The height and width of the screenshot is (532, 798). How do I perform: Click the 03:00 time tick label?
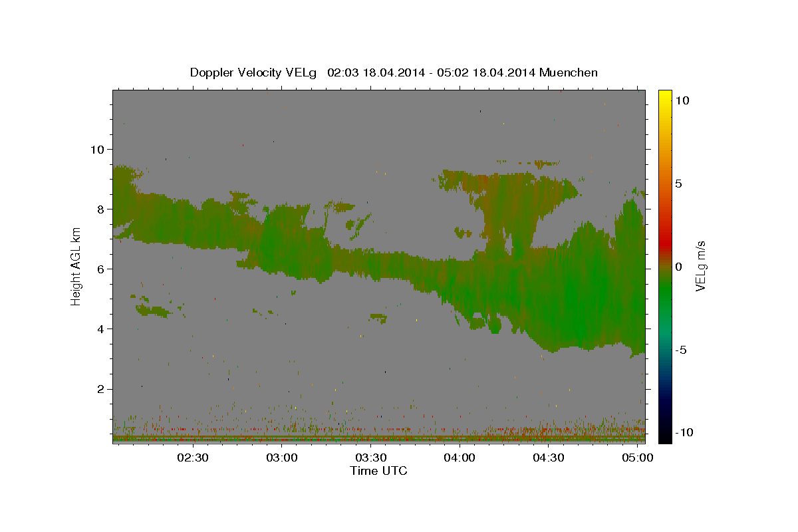[282, 458]
